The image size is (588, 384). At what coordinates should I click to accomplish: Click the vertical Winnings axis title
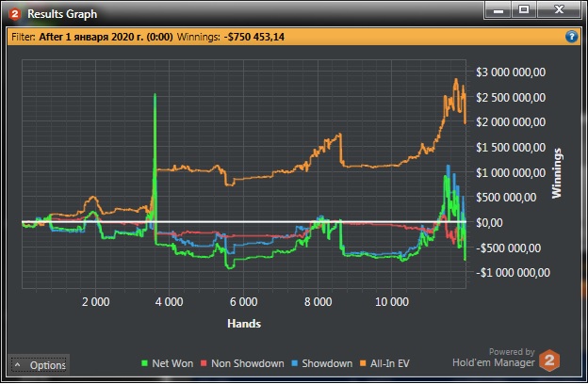[557, 173]
